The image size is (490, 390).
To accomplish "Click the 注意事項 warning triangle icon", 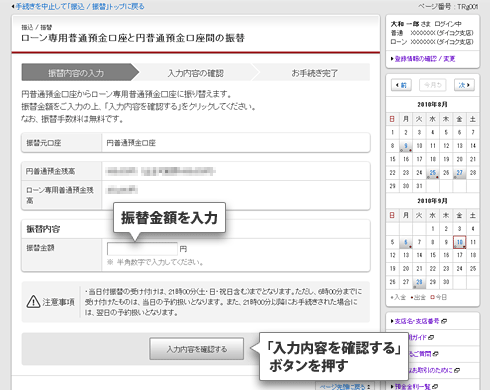I will click(x=33, y=302).
